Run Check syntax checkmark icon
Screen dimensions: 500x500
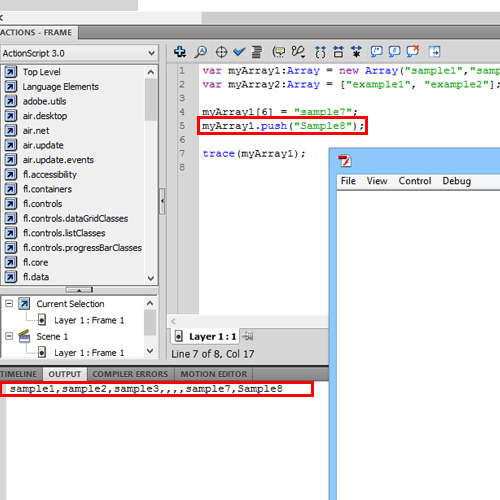click(x=239, y=52)
